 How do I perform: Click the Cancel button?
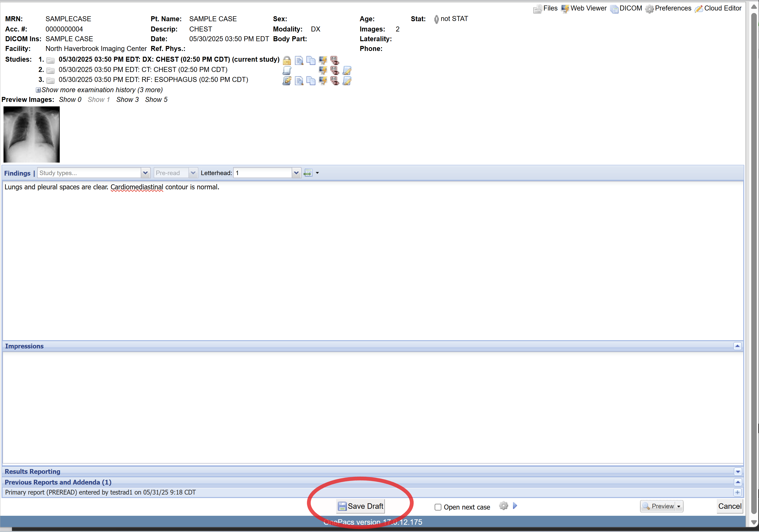pos(730,506)
